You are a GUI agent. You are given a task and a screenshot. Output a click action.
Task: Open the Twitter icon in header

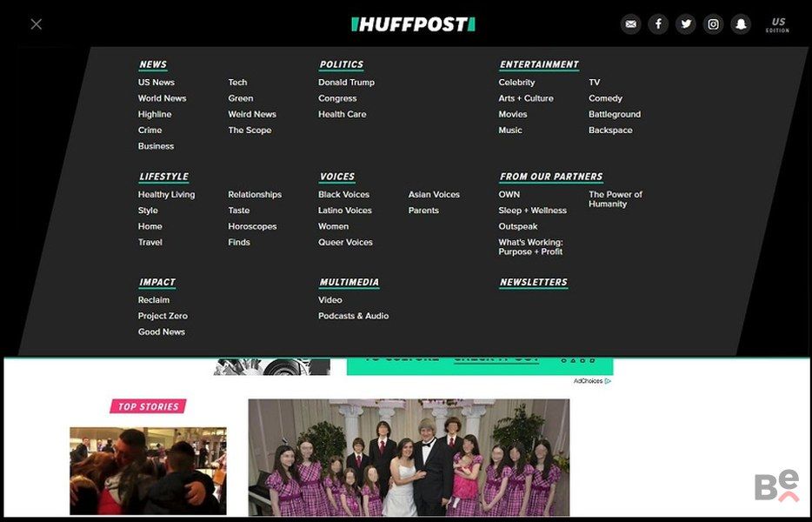coord(686,23)
